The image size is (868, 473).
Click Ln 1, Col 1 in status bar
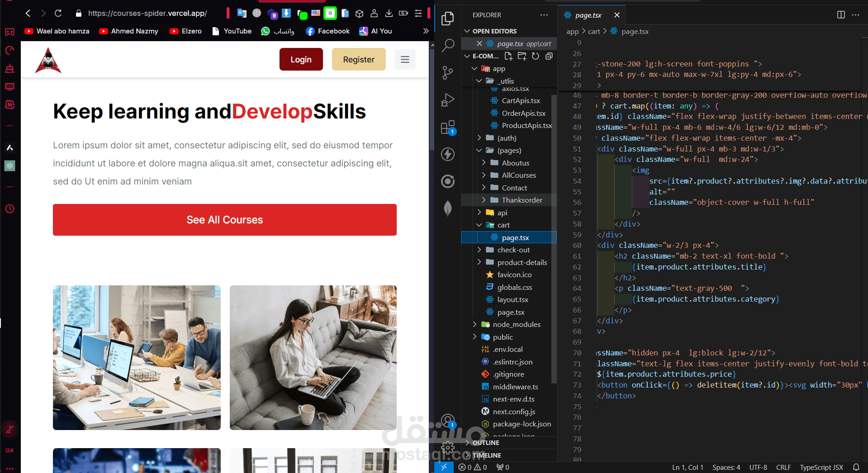point(688,467)
